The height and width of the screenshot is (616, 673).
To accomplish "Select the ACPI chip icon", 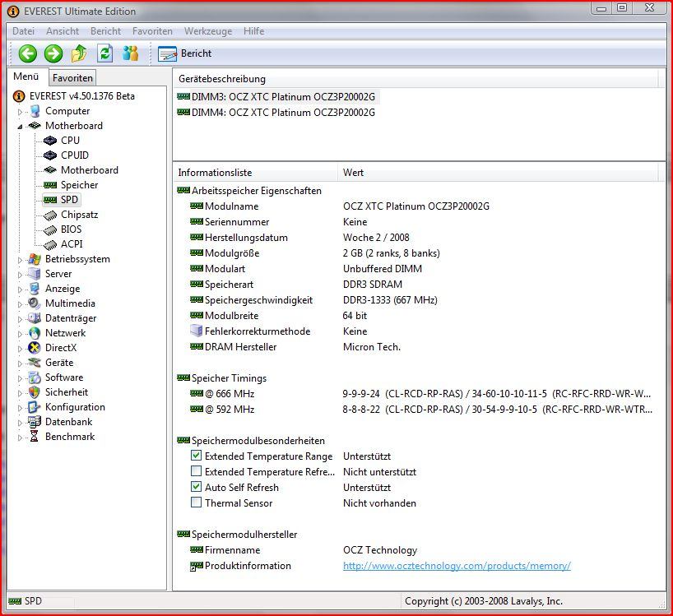I will [x=50, y=244].
